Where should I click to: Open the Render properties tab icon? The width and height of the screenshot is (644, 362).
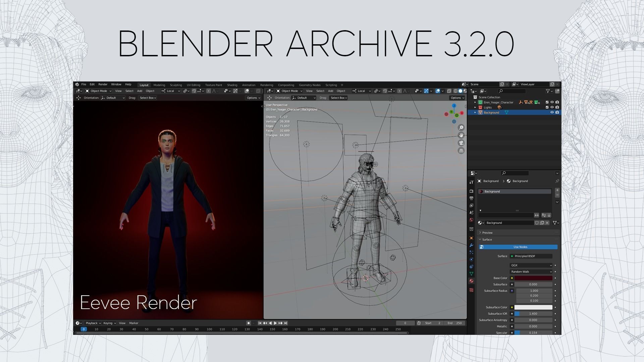(x=471, y=191)
